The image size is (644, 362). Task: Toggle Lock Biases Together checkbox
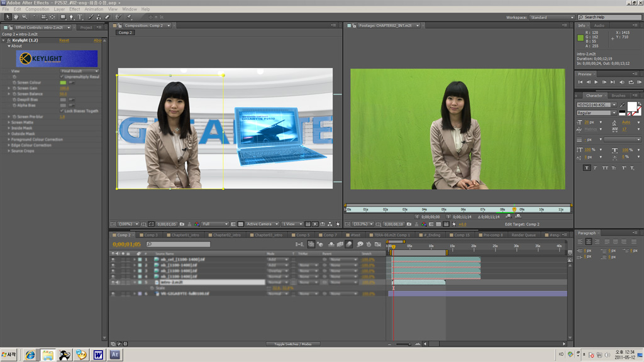coord(62,111)
